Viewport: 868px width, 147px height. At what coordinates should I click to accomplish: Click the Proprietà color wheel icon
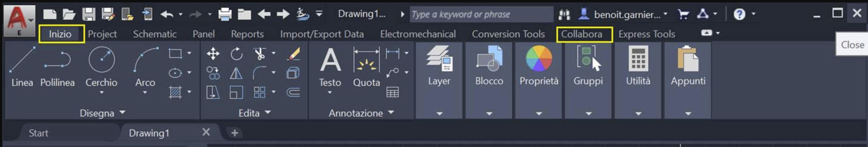click(539, 59)
